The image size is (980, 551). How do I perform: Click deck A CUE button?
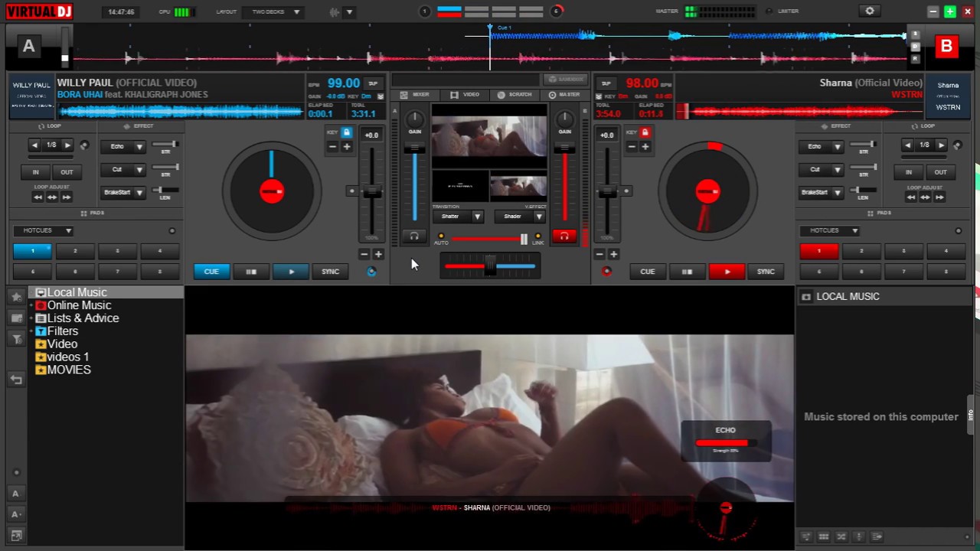(x=211, y=271)
